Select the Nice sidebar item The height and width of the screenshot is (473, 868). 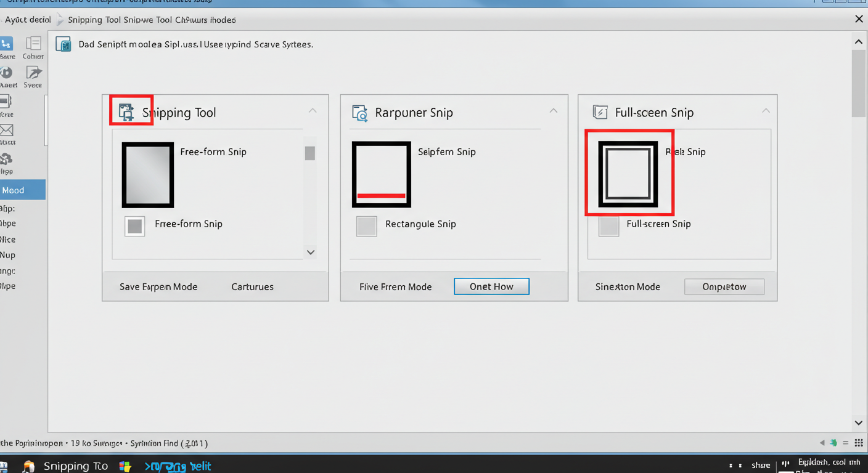(8, 240)
